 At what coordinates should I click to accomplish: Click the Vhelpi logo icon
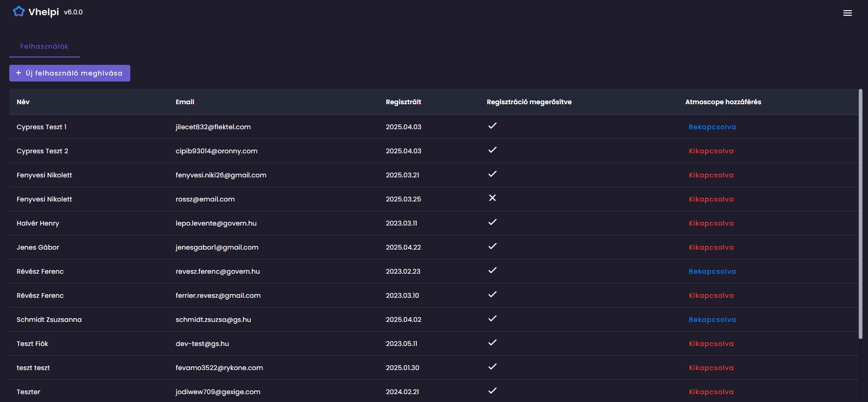pyautogui.click(x=19, y=12)
